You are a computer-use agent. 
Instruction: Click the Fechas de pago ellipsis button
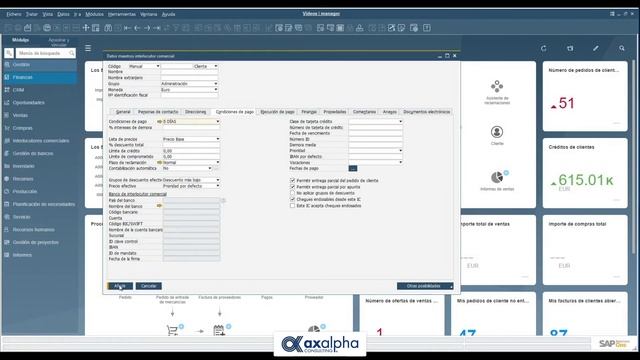click(353, 168)
